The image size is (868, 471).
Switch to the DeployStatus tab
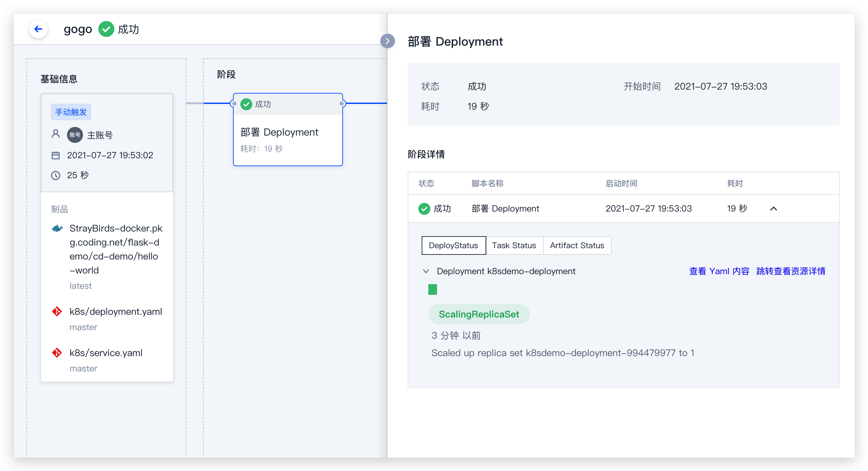click(453, 245)
